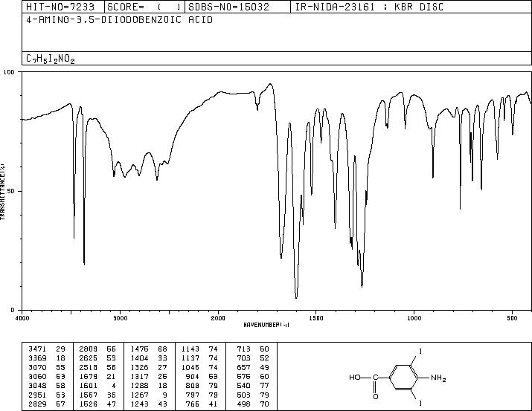This screenshot has width=532, height=411.
Task: Click the 1046 peak table entry
Action: pos(200,367)
